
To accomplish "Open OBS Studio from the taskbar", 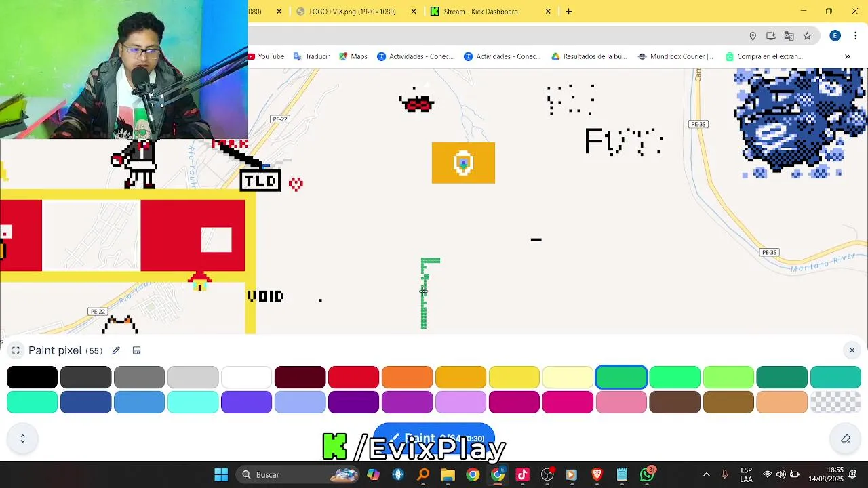I will 547,474.
